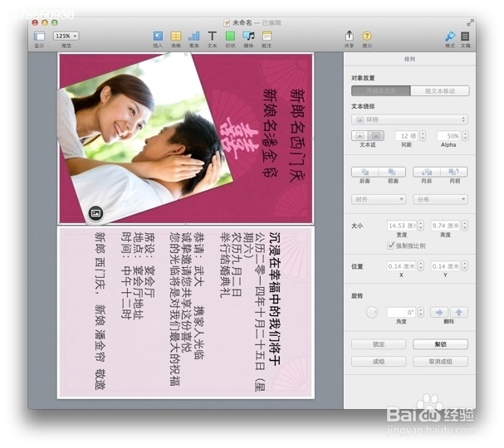This screenshot has height=448, width=504.
Task: Click the signature line 新郎 西门庆, 新娘 潘金帘 敬邀
Action: (x=100, y=310)
